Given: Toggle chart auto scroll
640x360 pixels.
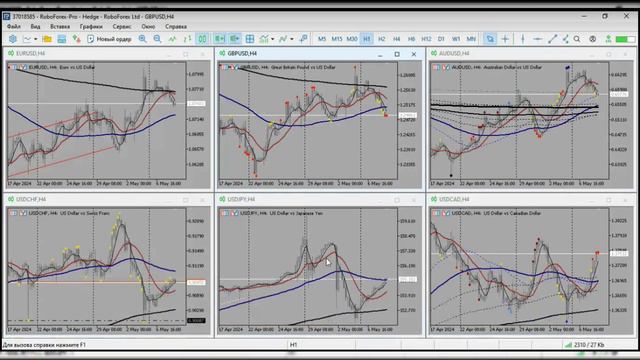Looking at the screenshot, I should (220, 39).
